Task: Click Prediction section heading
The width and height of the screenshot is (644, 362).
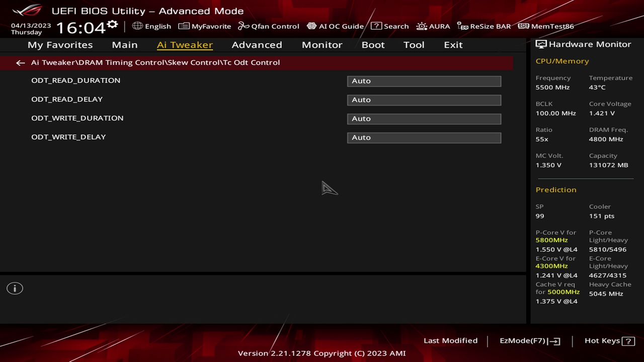Action: point(556,190)
